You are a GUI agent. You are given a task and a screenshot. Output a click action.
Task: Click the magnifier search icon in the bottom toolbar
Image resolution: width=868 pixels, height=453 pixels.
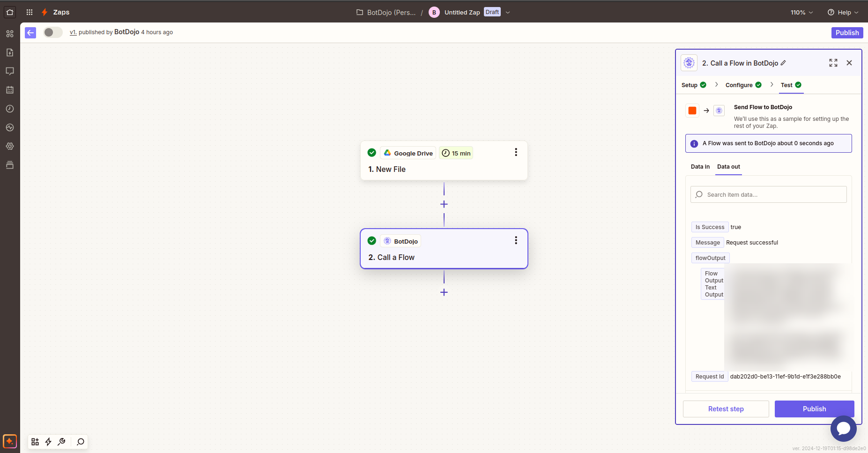(x=81, y=442)
